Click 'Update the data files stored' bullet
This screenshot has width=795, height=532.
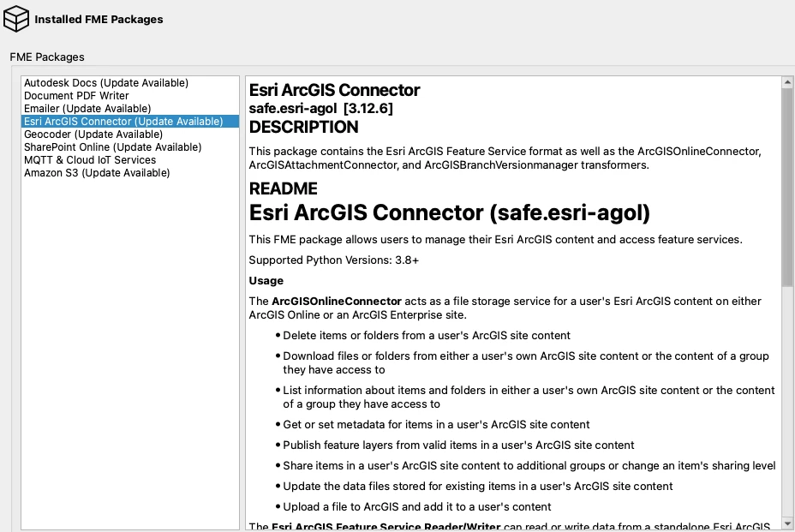478,486
